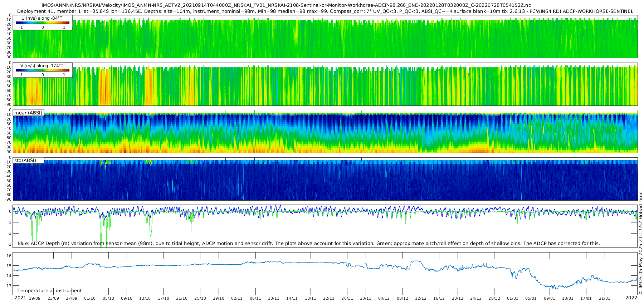Click the file path title text at top
The image size is (644, 304).
(x=286, y=5)
